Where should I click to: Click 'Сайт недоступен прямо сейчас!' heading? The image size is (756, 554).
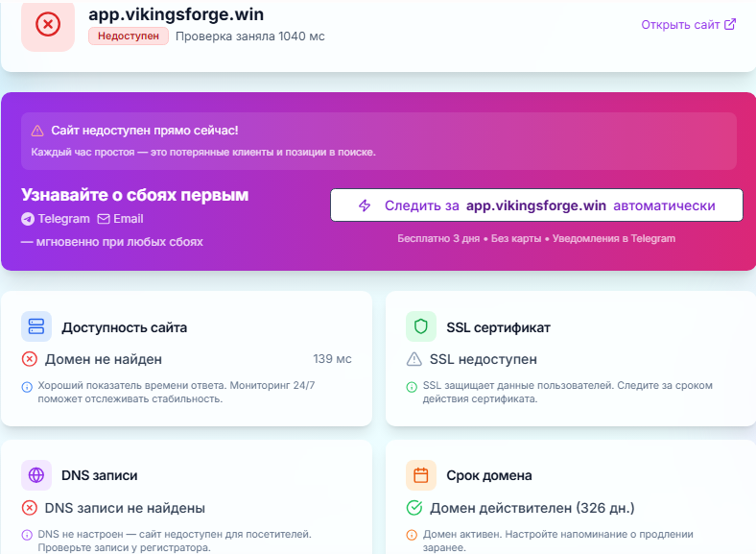(x=145, y=131)
